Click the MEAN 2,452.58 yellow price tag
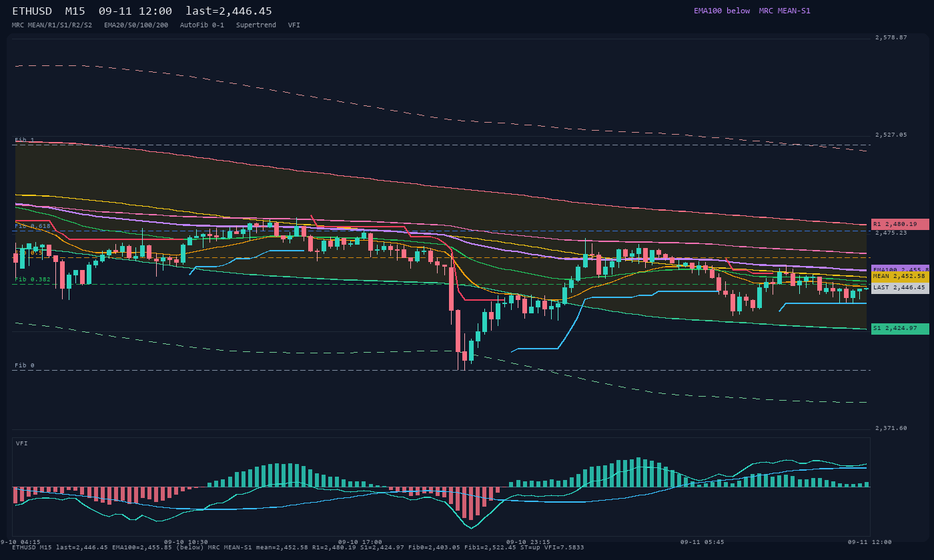934x560 pixels. coord(900,276)
